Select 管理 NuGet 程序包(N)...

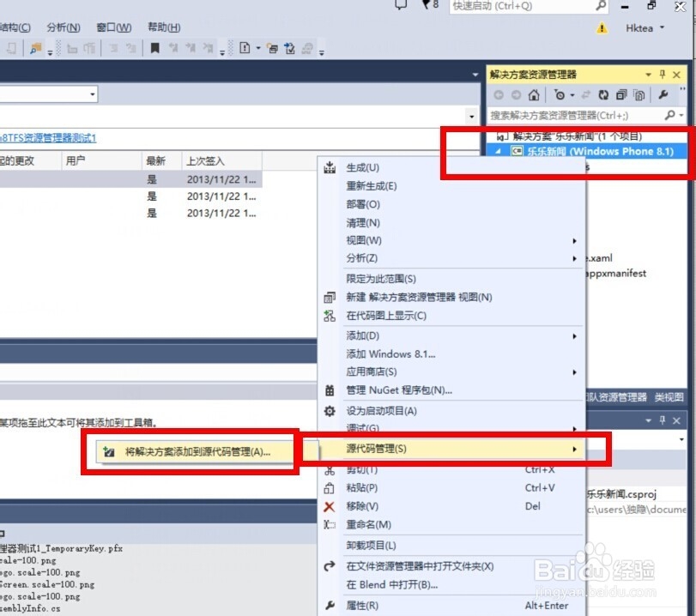click(x=452, y=390)
